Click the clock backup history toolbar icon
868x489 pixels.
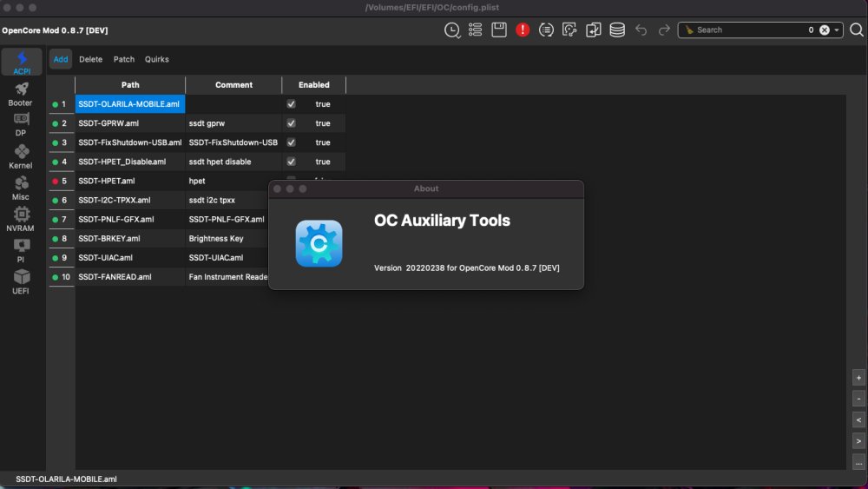(x=452, y=30)
